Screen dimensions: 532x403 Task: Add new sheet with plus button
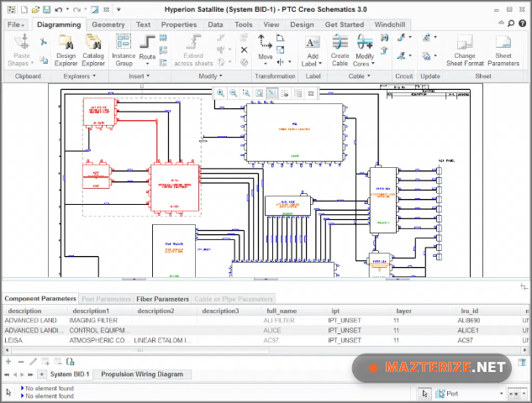tap(42, 374)
